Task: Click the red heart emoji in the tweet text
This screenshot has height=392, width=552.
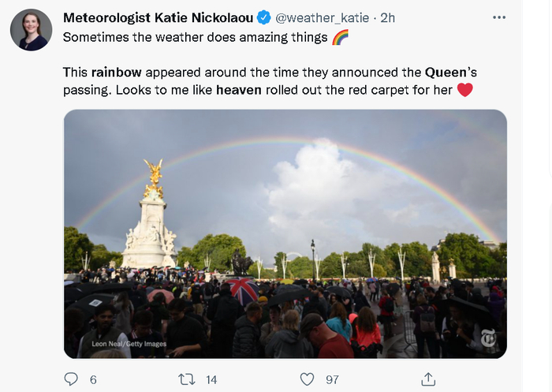Action: click(x=464, y=89)
